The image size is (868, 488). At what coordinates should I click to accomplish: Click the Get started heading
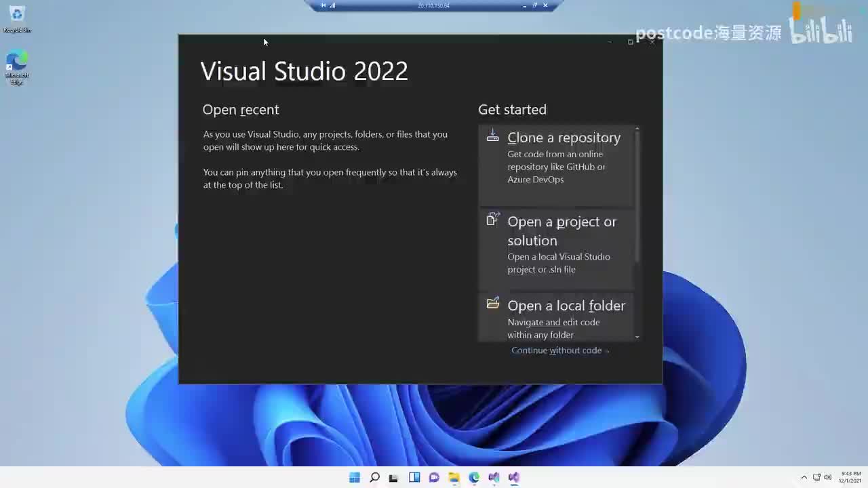click(x=512, y=110)
